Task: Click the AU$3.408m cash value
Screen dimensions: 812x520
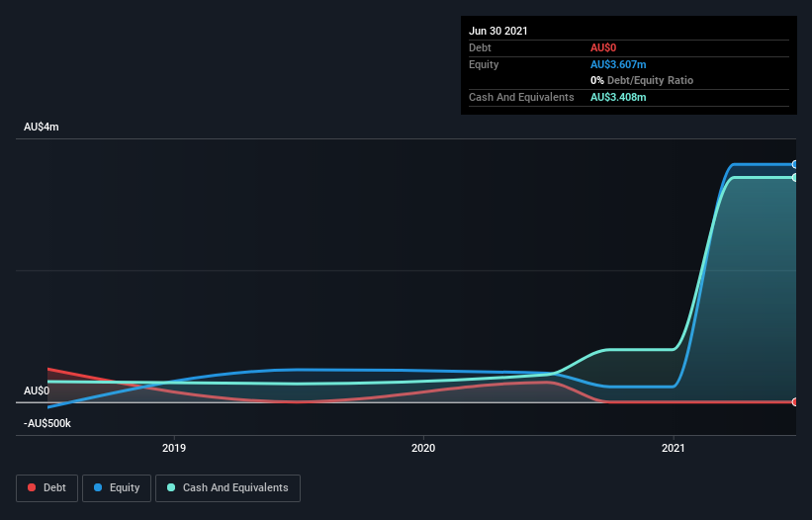Action: pyautogui.click(x=618, y=97)
